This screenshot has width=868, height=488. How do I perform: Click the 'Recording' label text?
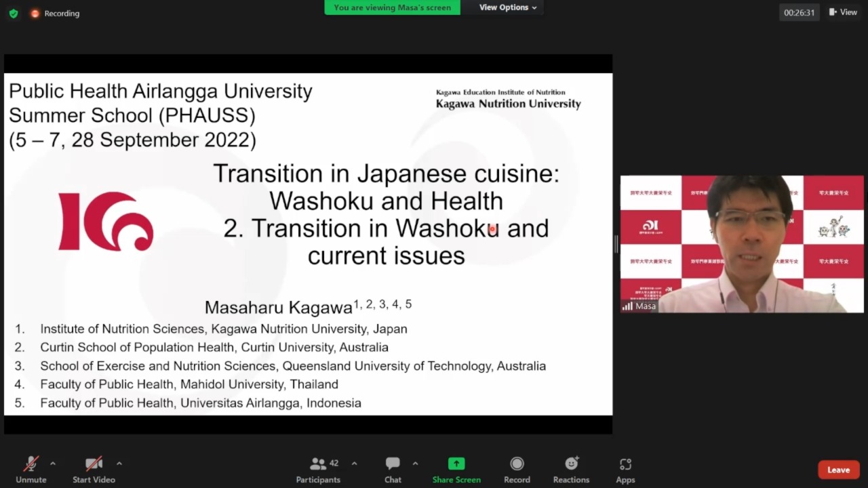(x=62, y=13)
